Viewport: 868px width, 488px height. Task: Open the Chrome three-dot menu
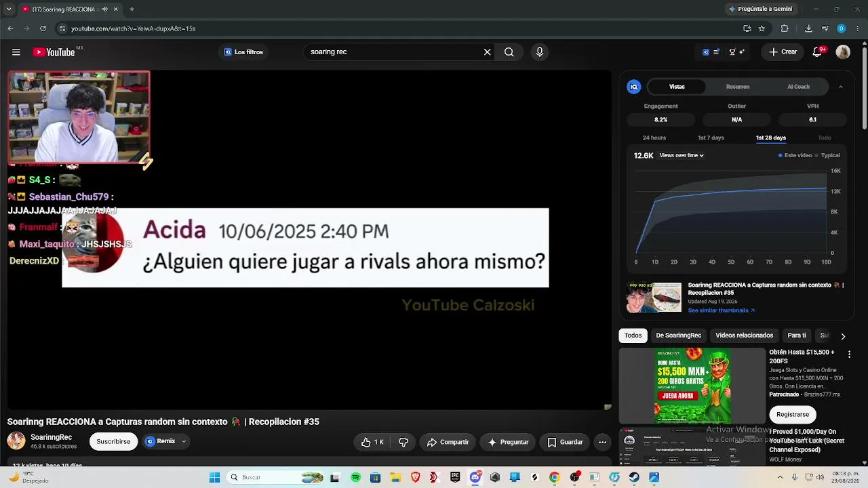tap(858, 28)
